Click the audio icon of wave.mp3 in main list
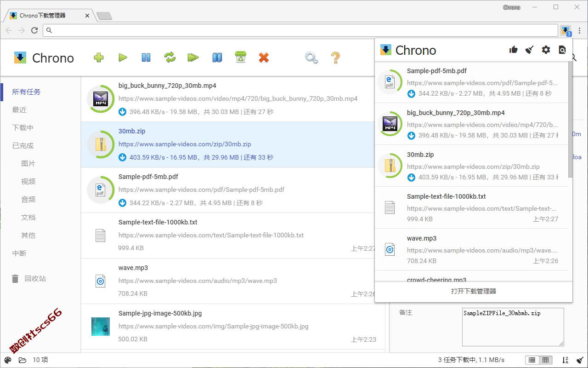The image size is (588, 368). pyautogui.click(x=100, y=281)
